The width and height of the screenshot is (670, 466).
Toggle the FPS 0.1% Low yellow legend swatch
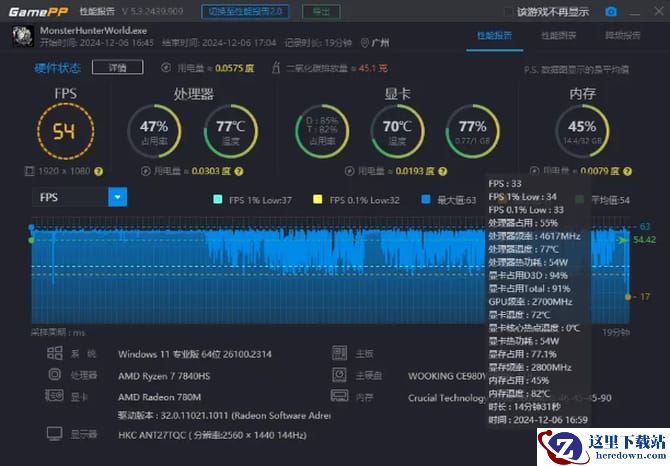point(317,199)
